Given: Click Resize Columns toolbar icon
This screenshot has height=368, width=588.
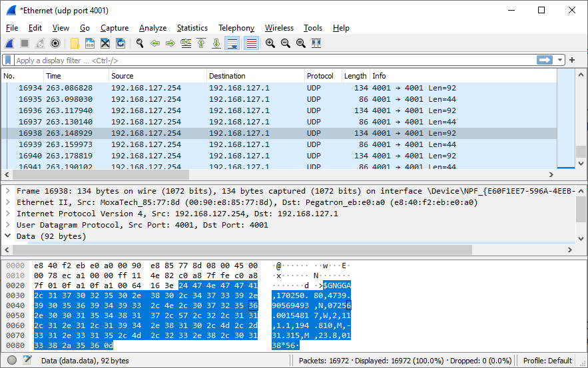Looking at the screenshot, I should [316, 43].
